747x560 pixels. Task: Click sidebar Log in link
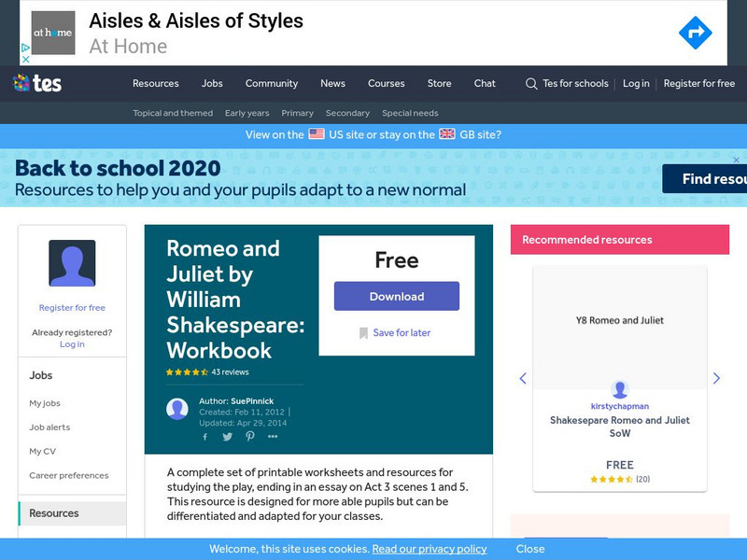(72, 343)
